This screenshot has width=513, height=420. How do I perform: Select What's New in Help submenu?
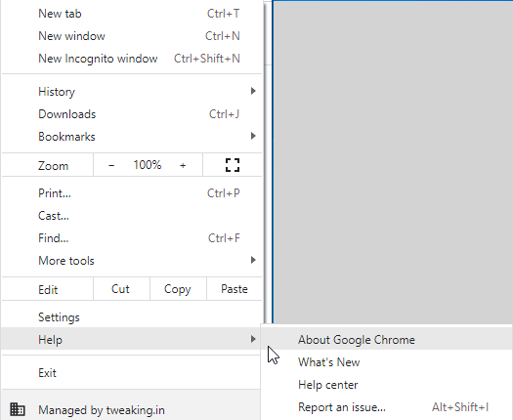pos(386,362)
